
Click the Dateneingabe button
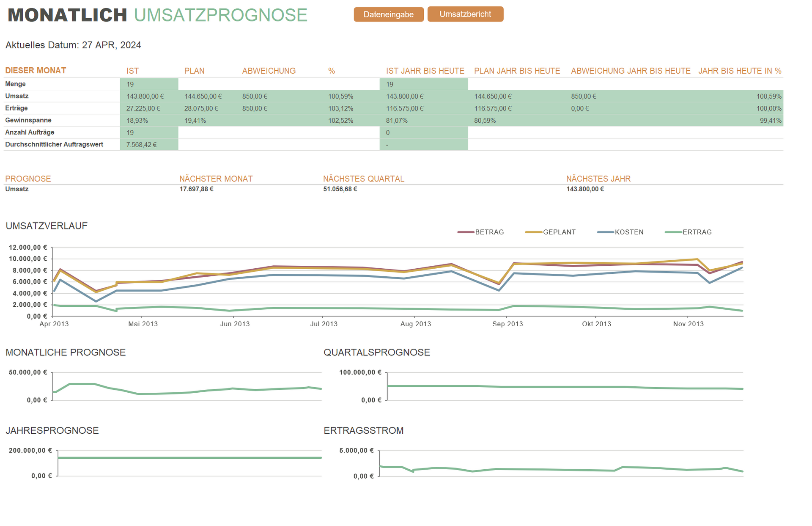coord(388,14)
